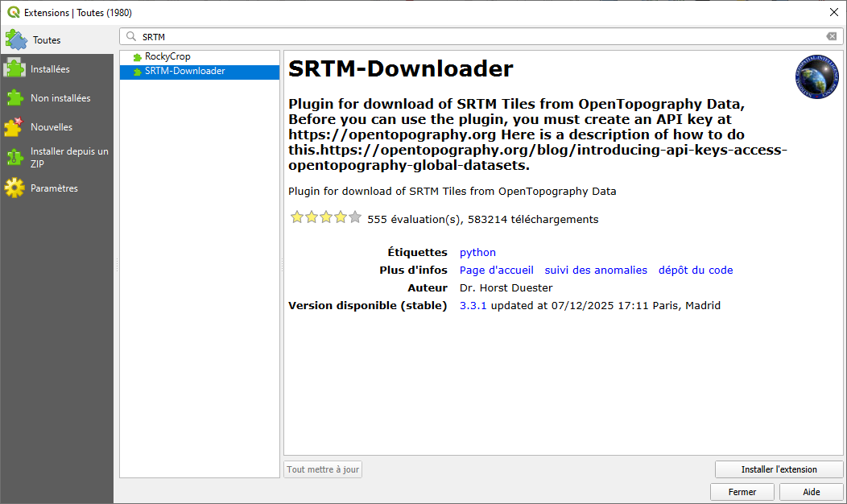Click the SRTM-Downloader globe logo
Screen dimensions: 847x504
[816, 77]
